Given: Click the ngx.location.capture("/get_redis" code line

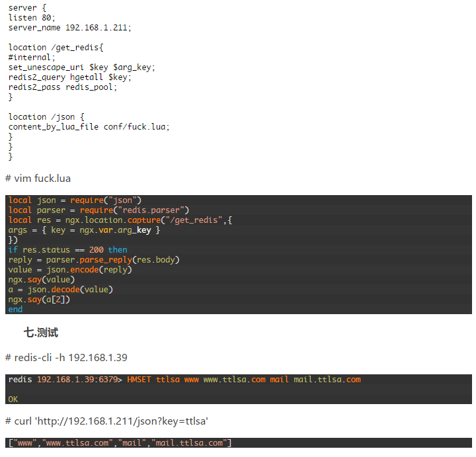Looking at the screenshot, I should [120, 220].
